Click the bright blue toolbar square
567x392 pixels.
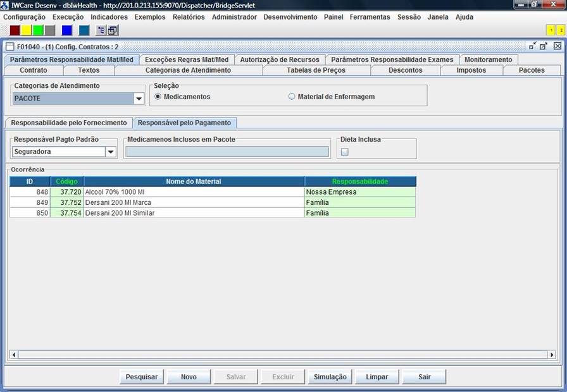[x=67, y=30]
